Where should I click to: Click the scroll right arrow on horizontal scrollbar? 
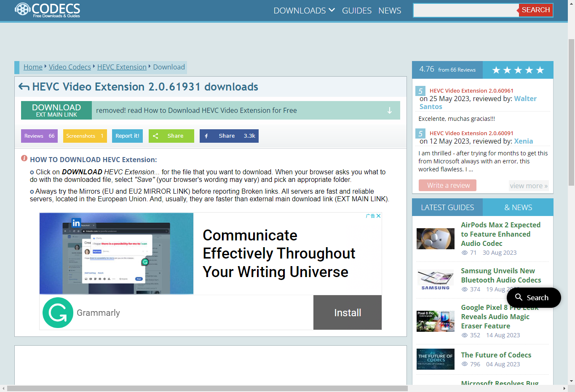[564, 389]
